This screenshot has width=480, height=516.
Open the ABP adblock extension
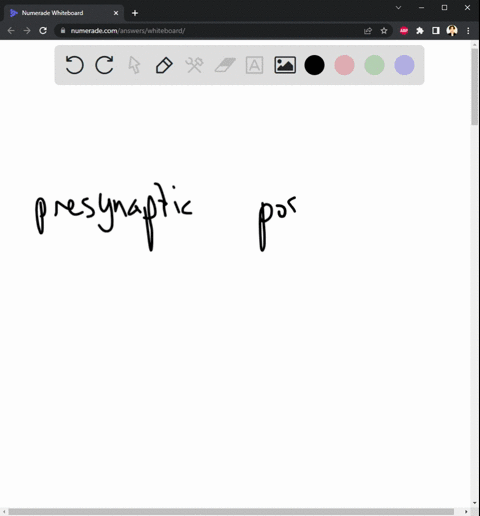tap(404, 31)
